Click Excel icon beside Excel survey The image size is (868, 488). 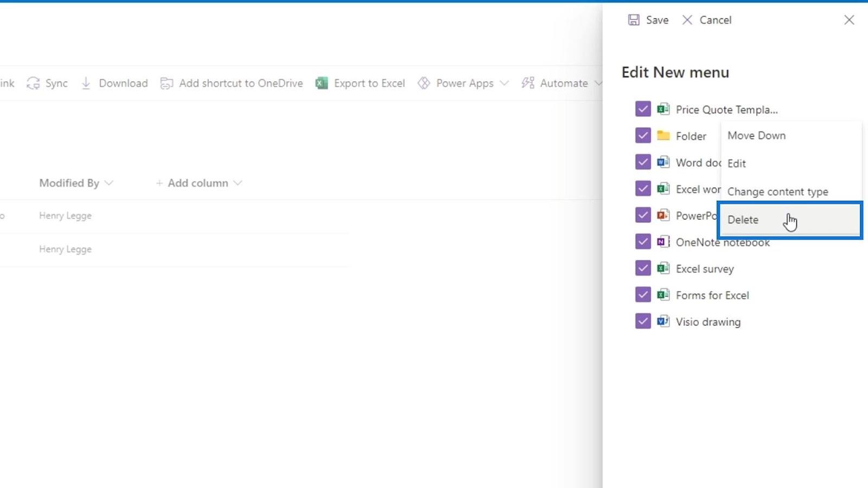[x=663, y=268]
